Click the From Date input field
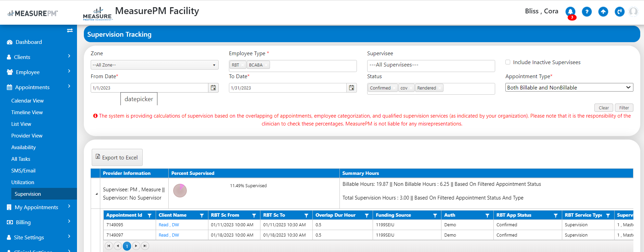 150,88
